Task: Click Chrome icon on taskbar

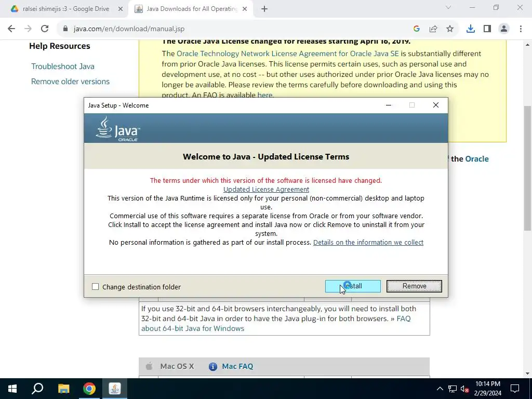Action: point(89,389)
